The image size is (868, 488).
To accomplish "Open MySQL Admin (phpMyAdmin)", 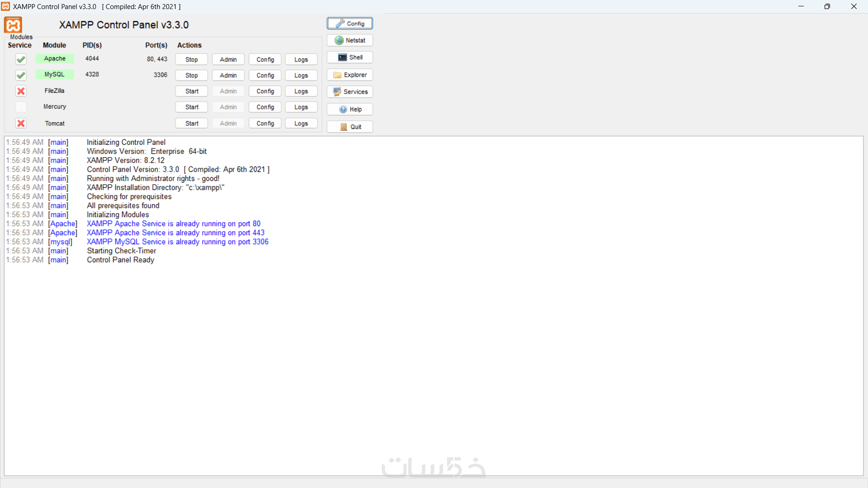I will 228,75.
